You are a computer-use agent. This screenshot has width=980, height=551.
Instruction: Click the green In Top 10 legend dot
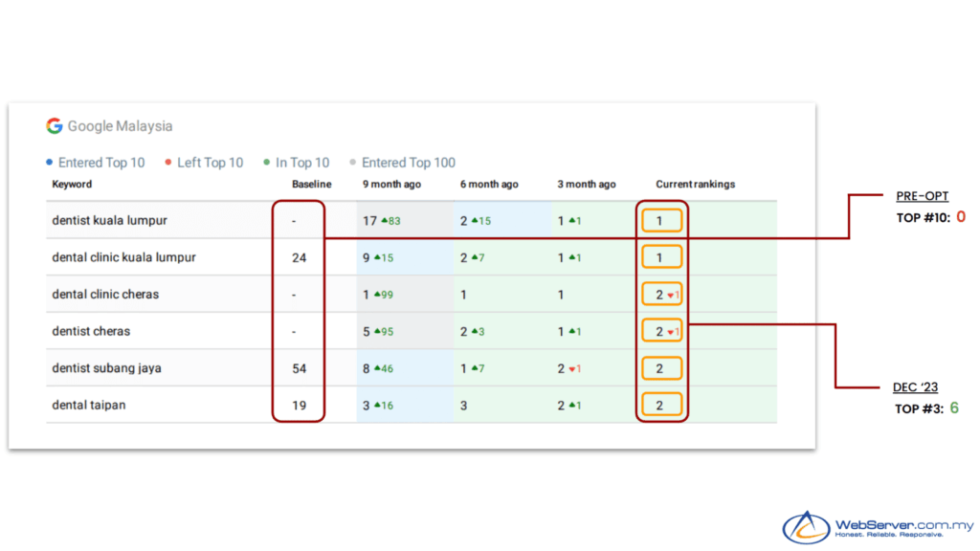pos(267,163)
